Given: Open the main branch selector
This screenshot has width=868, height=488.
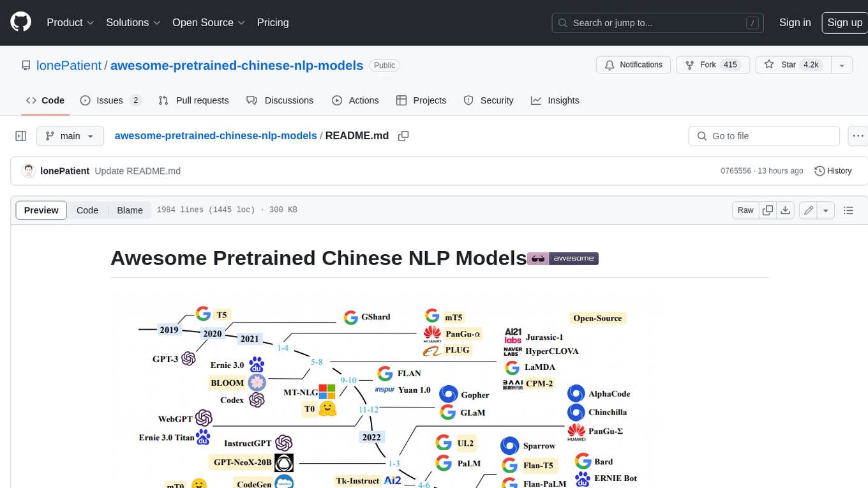Looking at the screenshot, I should 70,136.
